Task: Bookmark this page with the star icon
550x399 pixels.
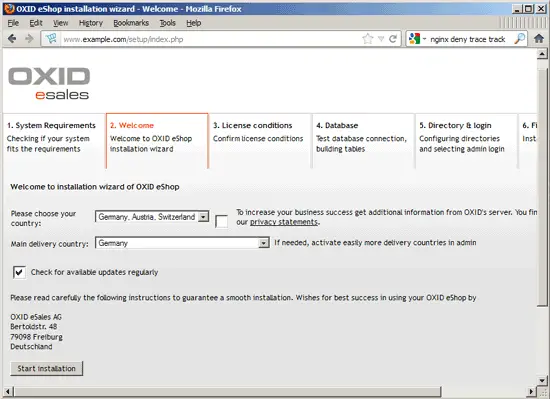Action: (x=368, y=39)
